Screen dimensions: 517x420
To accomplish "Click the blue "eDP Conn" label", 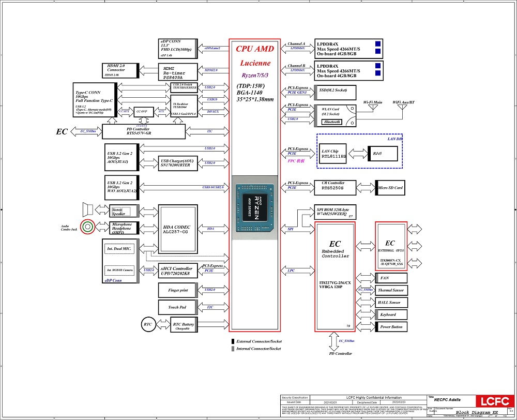I will [113, 280].
